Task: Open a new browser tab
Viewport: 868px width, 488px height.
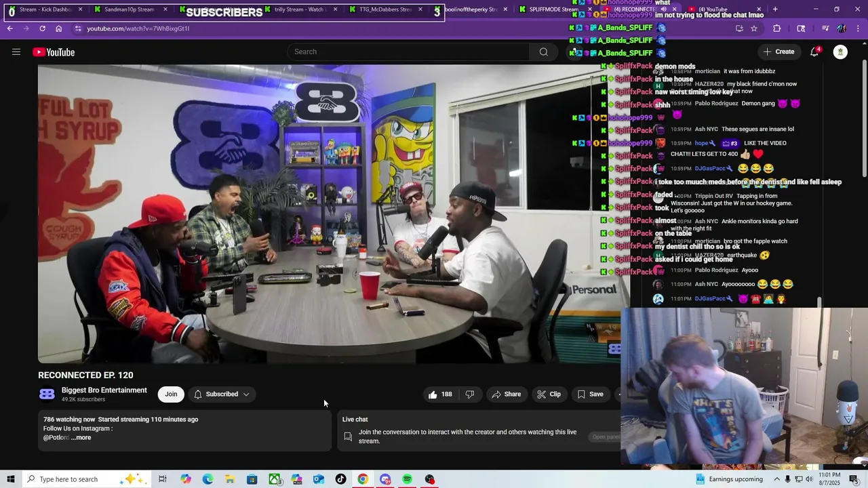Action: click(775, 9)
